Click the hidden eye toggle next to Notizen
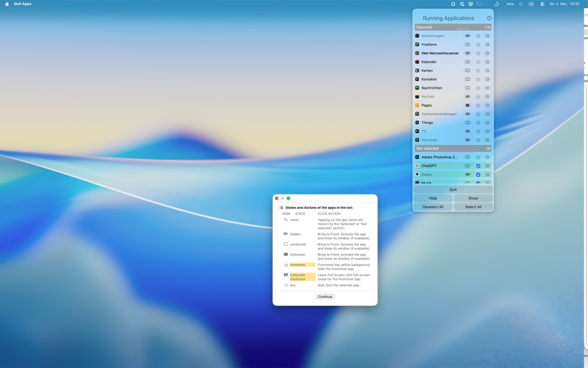588x368 pixels. pyautogui.click(x=467, y=96)
